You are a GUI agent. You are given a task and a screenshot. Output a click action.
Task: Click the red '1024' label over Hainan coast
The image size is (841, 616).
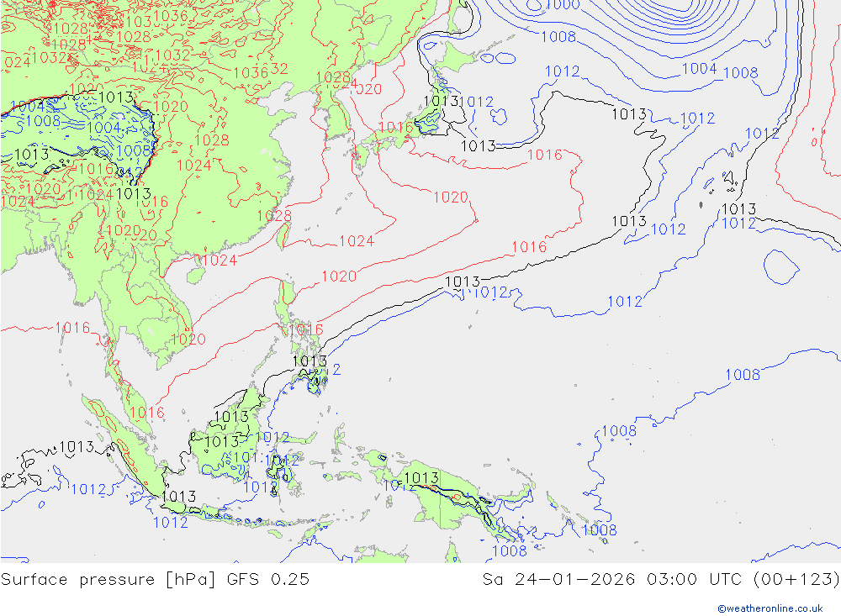pos(220,260)
